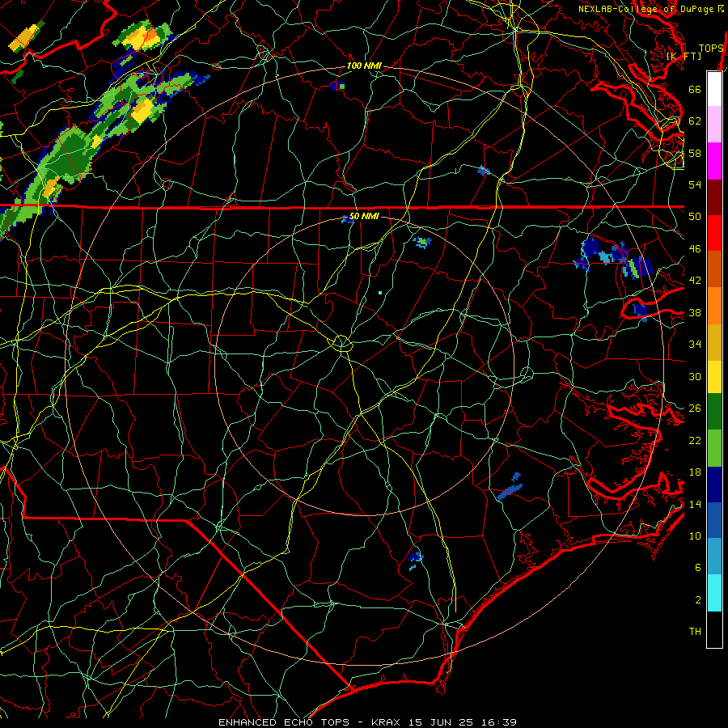Click the 100 NMI range ring label

point(364,66)
